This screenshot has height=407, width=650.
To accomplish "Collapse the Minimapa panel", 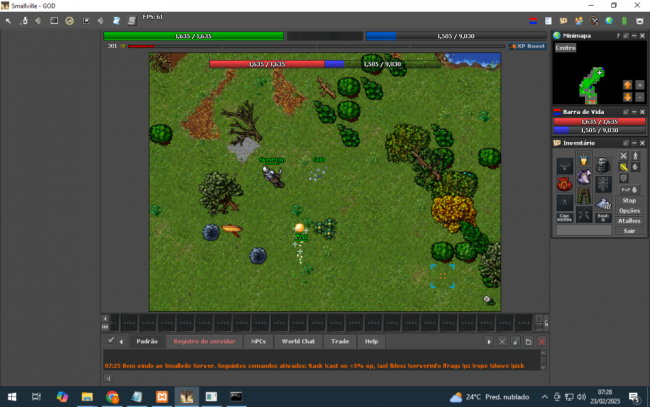I will coord(634,36).
